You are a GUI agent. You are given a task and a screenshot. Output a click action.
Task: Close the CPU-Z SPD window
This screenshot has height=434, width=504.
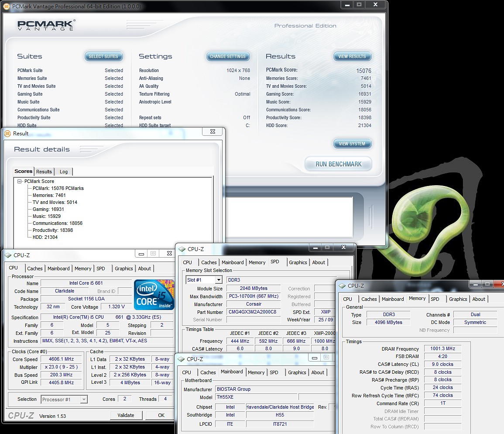click(343, 247)
